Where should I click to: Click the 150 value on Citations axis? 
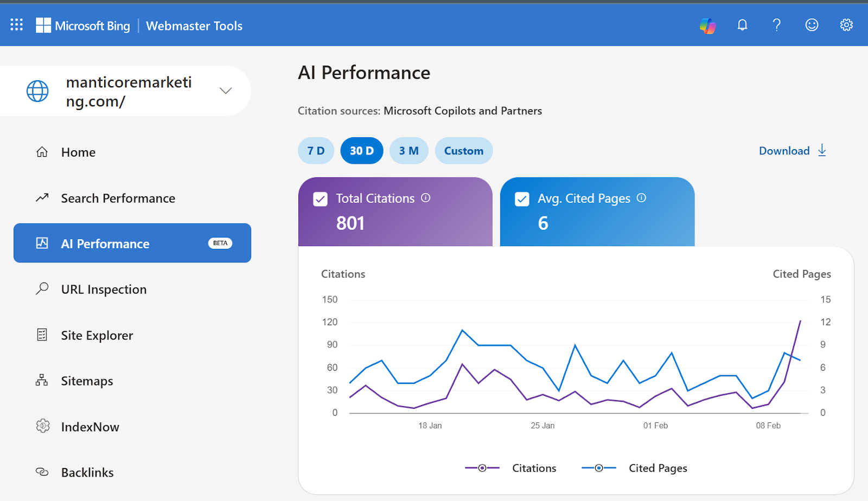point(330,299)
